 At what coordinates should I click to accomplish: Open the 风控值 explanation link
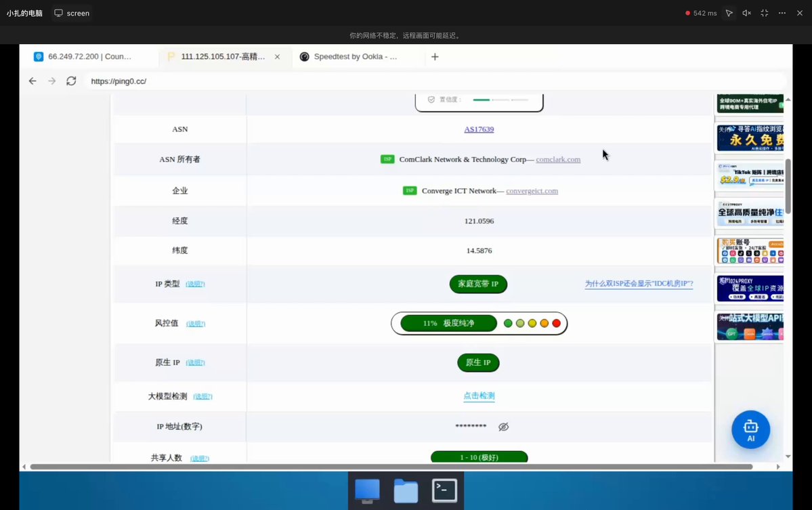tap(196, 324)
